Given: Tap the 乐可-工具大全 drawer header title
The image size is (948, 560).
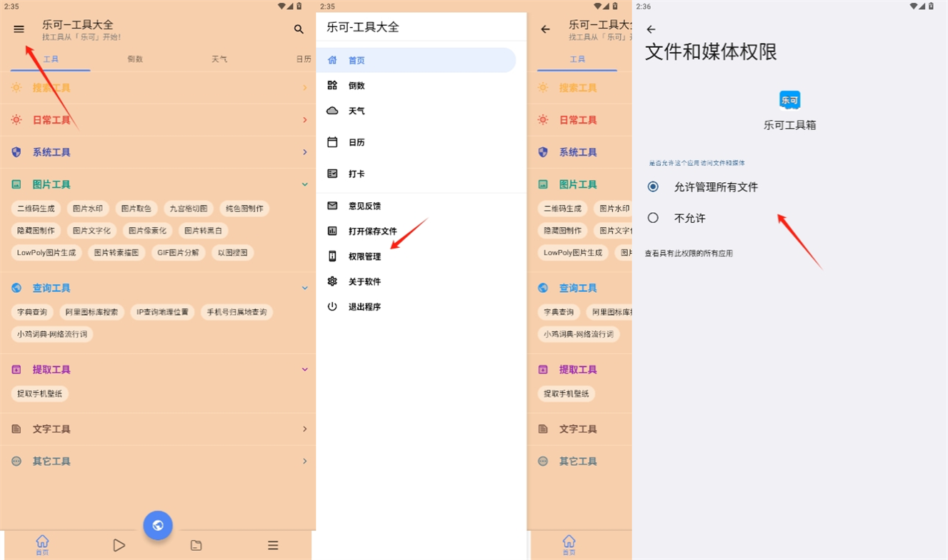Looking at the screenshot, I should click(363, 27).
